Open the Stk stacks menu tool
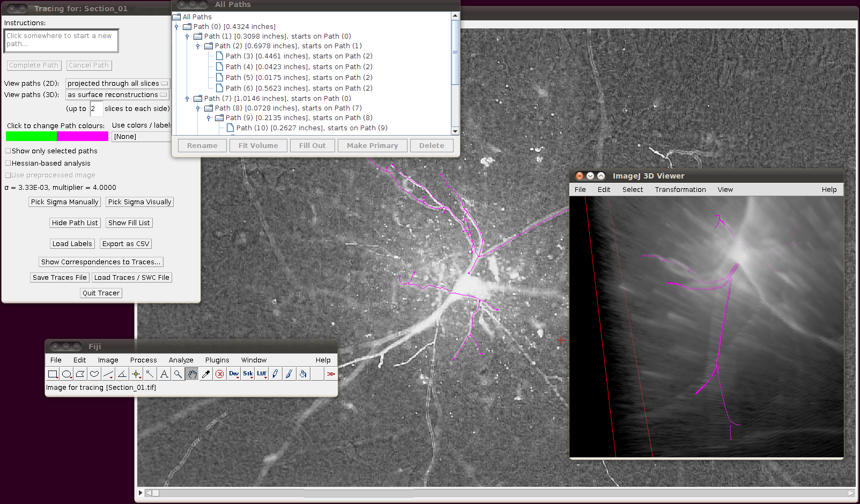Screen dimensions: 860x504 248,374
